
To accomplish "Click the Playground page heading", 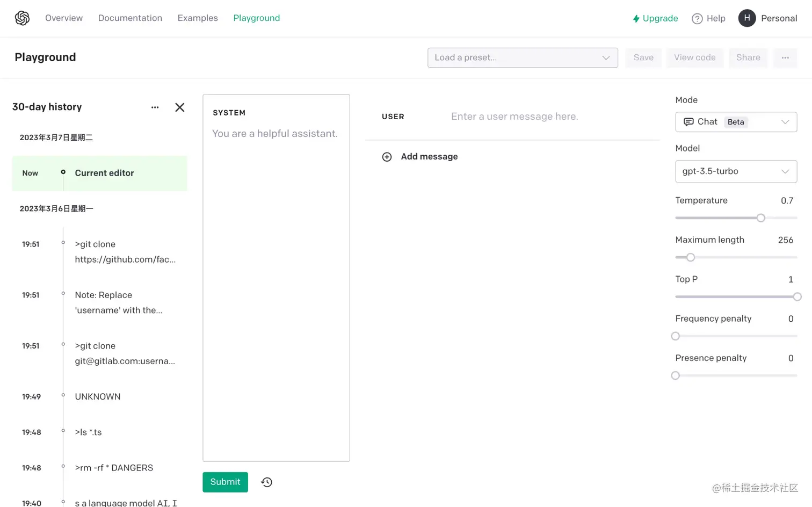I will (45, 57).
